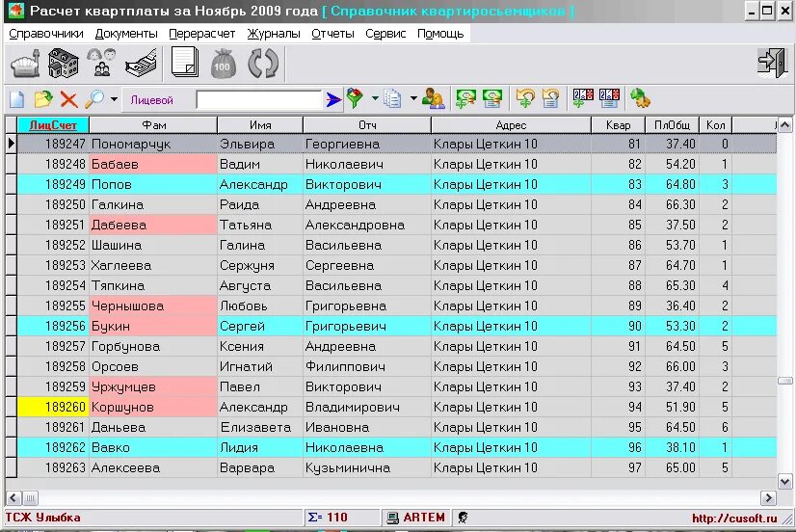
Task: Click the yellow undo arrow with plus icon
Action: [525, 98]
